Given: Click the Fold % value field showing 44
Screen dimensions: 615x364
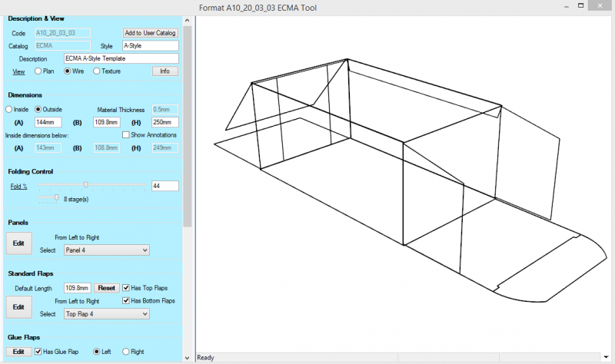Looking at the screenshot, I should tap(165, 186).
